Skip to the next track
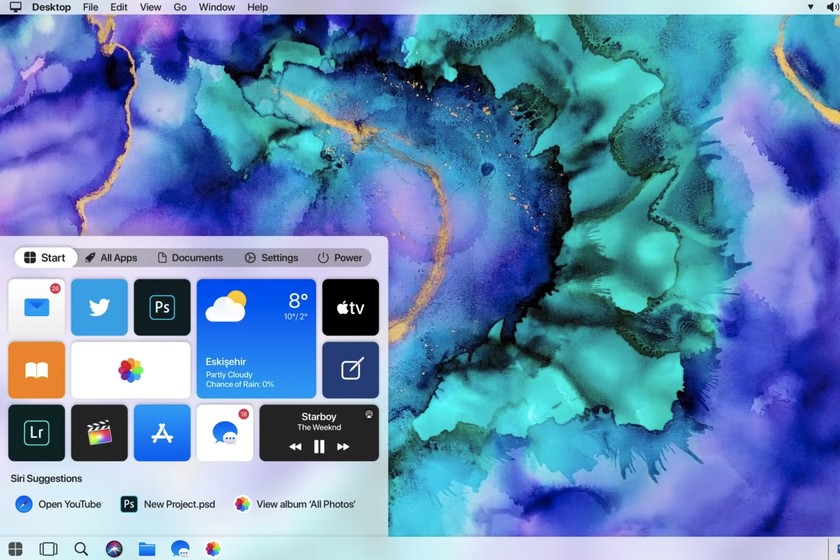The image size is (840, 560). point(343,447)
